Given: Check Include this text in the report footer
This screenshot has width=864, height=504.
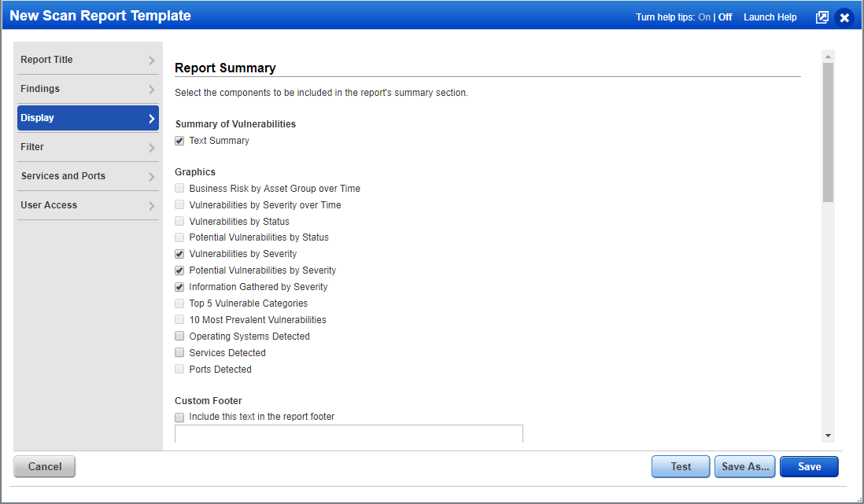Looking at the screenshot, I should [179, 417].
